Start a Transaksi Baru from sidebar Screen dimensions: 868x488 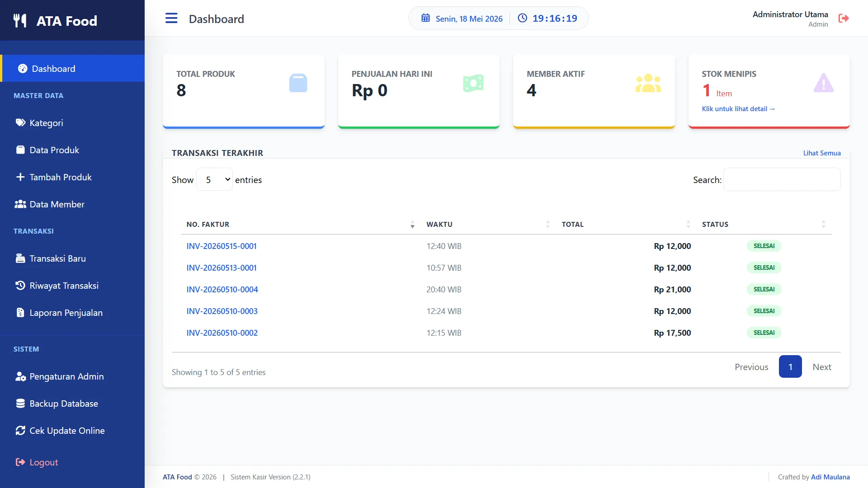coord(72,258)
